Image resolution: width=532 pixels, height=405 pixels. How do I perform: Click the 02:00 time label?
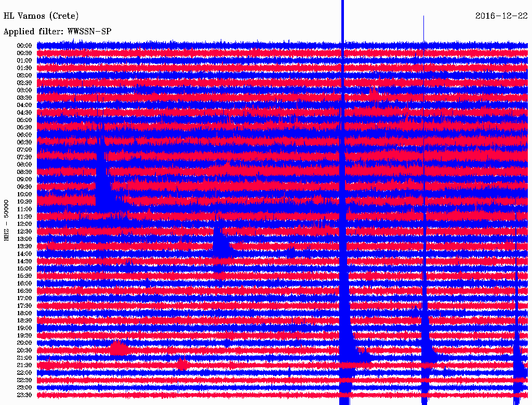tap(24, 75)
